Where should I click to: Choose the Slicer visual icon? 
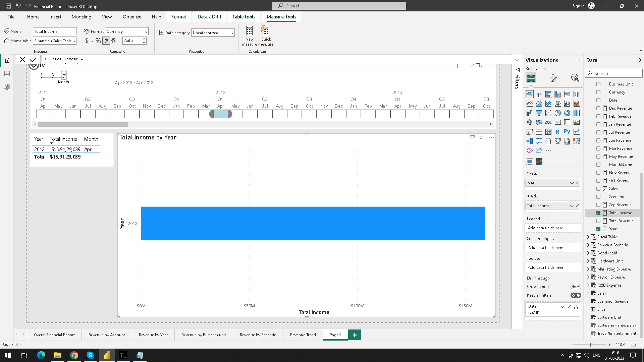point(529,132)
